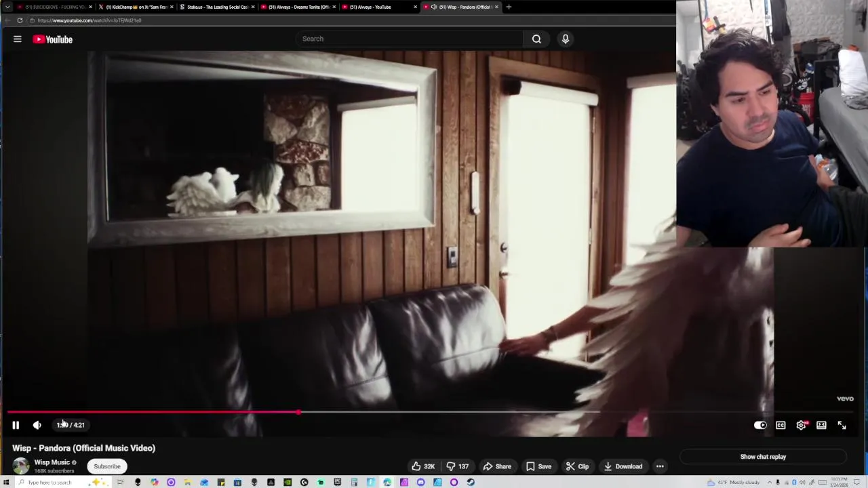Show chat replay panel
This screenshot has width=868, height=488.
[x=763, y=457]
